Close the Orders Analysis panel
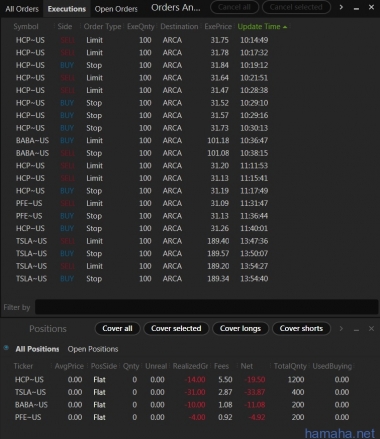The width and height of the screenshot is (380, 439). tap(371, 7)
